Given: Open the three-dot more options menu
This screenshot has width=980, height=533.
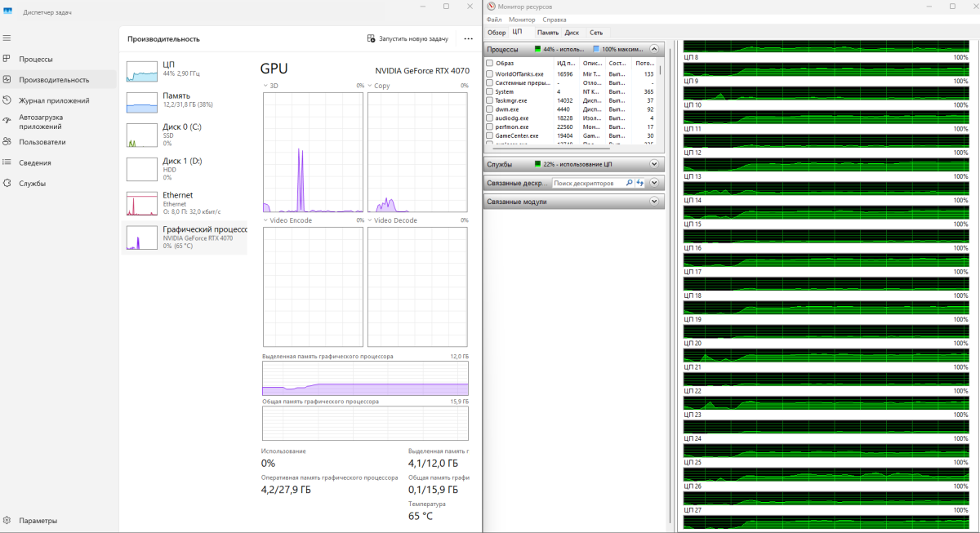Looking at the screenshot, I should pos(468,38).
